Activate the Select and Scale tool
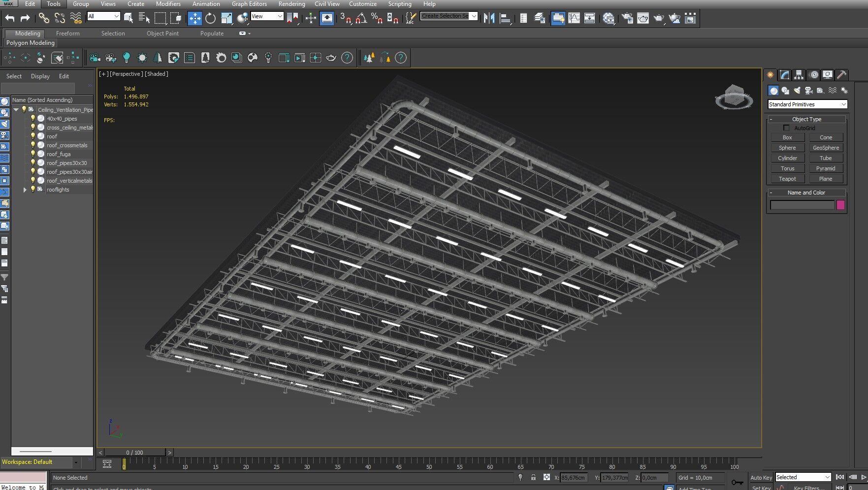The height and width of the screenshot is (490, 868). [x=226, y=18]
